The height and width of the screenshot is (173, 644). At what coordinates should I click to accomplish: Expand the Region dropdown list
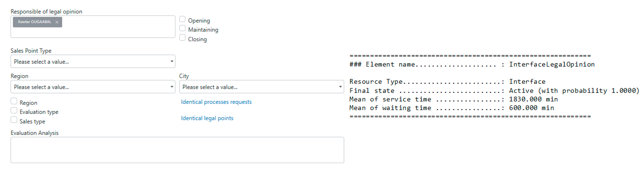pyautogui.click(x=92, y=87)
